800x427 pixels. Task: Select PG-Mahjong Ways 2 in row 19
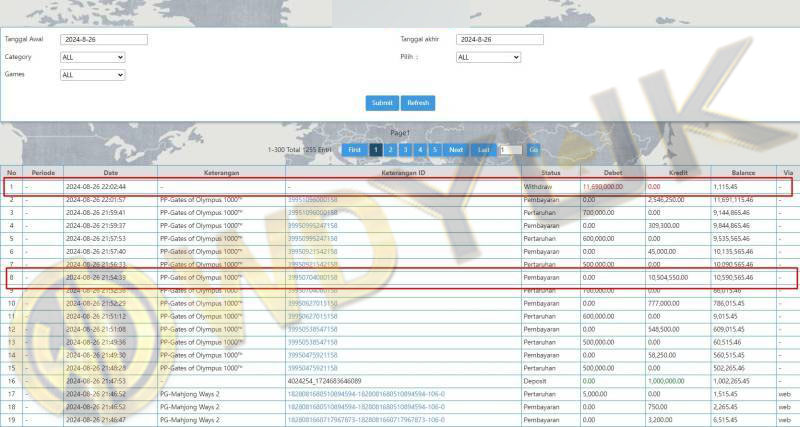190,420
